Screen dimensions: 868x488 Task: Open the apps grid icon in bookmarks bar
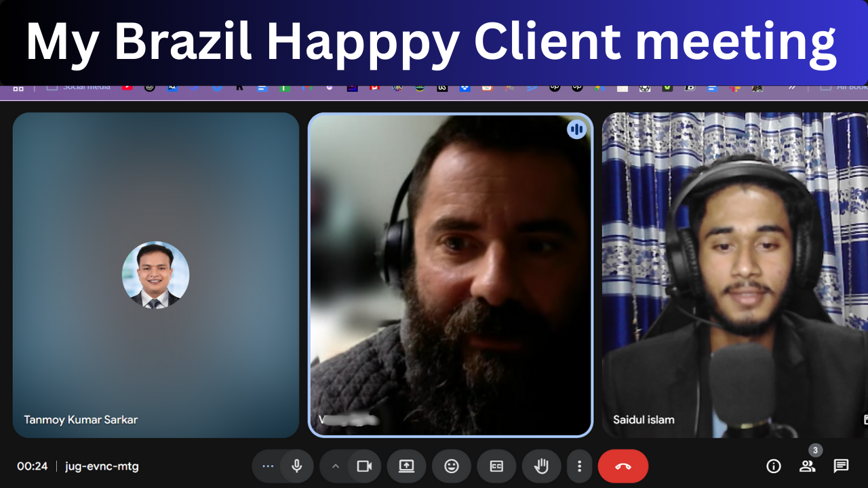(x=18, y=88)
